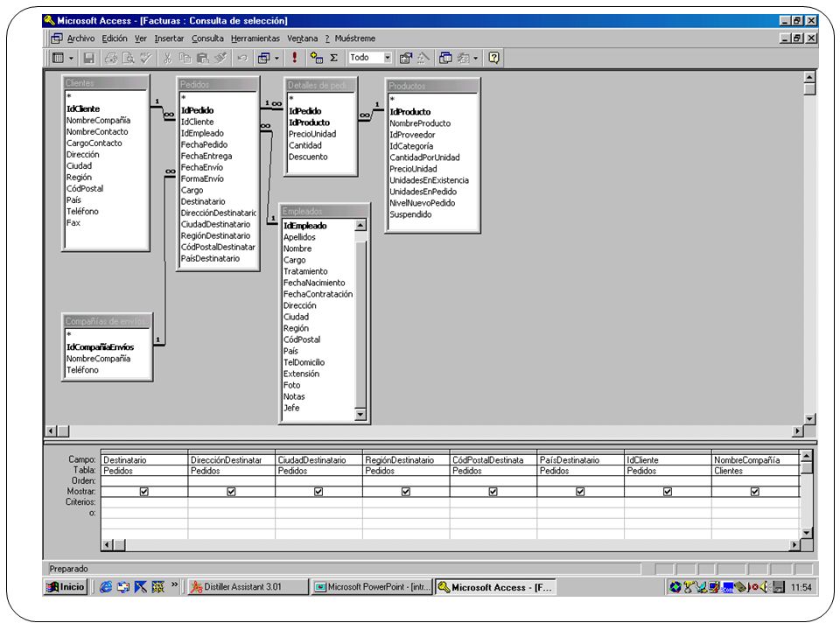
Task: Open the Herramientas menu
Action: coord(255,38)
